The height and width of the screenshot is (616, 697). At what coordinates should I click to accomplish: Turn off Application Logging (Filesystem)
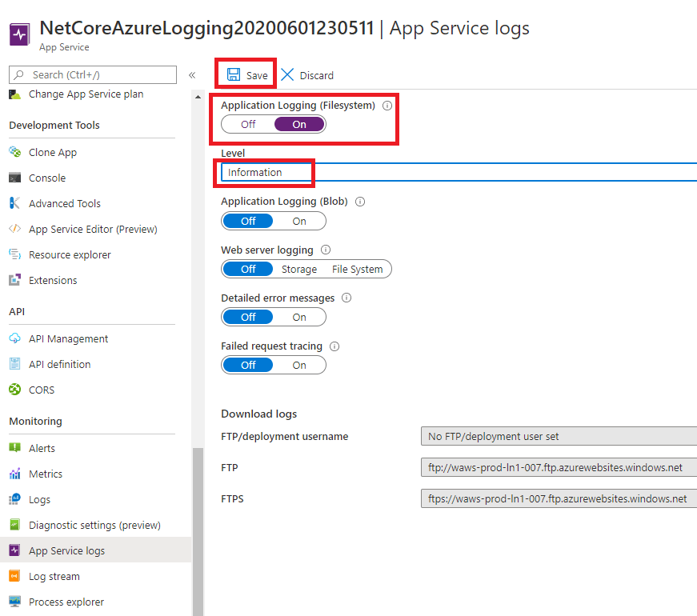[248, 124]
